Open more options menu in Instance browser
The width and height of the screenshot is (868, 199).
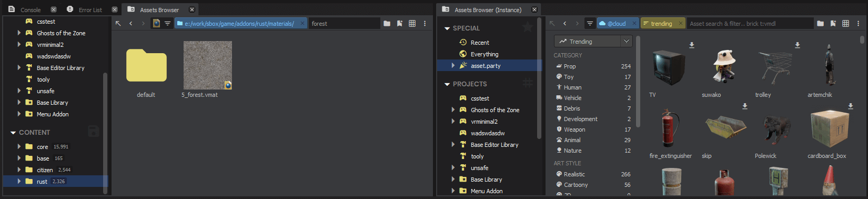click(858, 23)
